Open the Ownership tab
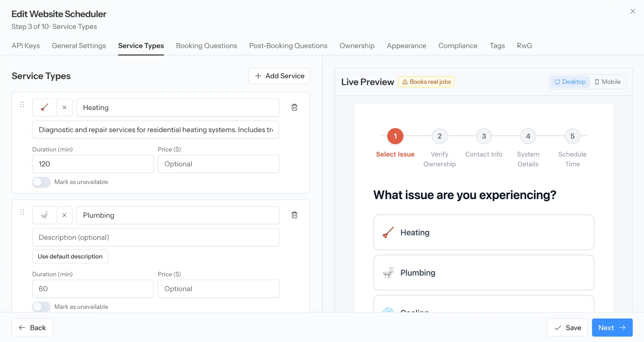 click(x=357, y=46)
